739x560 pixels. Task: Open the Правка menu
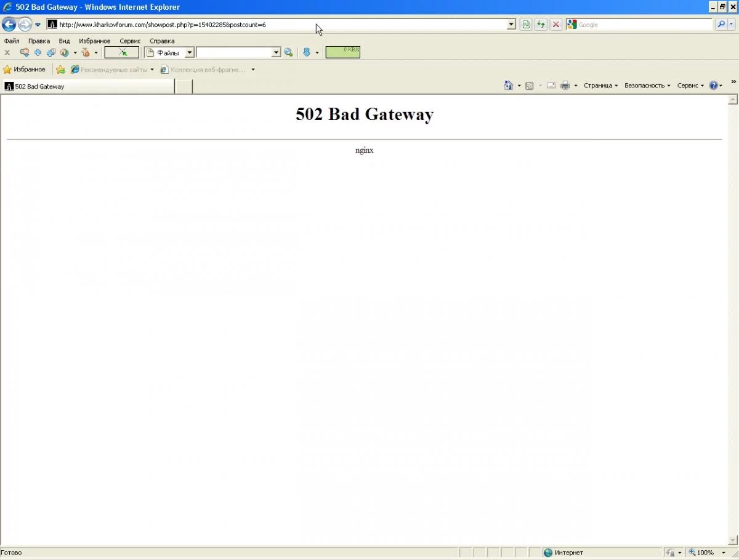[x=39, y=41]
